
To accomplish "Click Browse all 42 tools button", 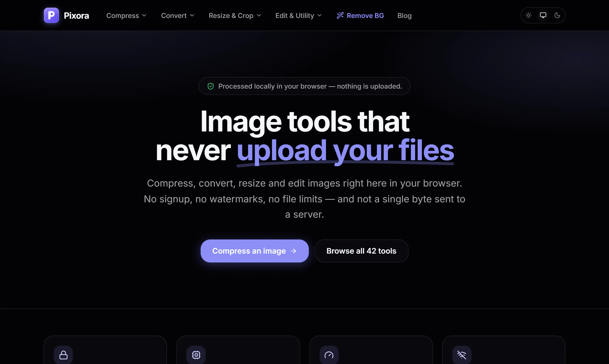I will pyautogui.click(x=362, y=251).
